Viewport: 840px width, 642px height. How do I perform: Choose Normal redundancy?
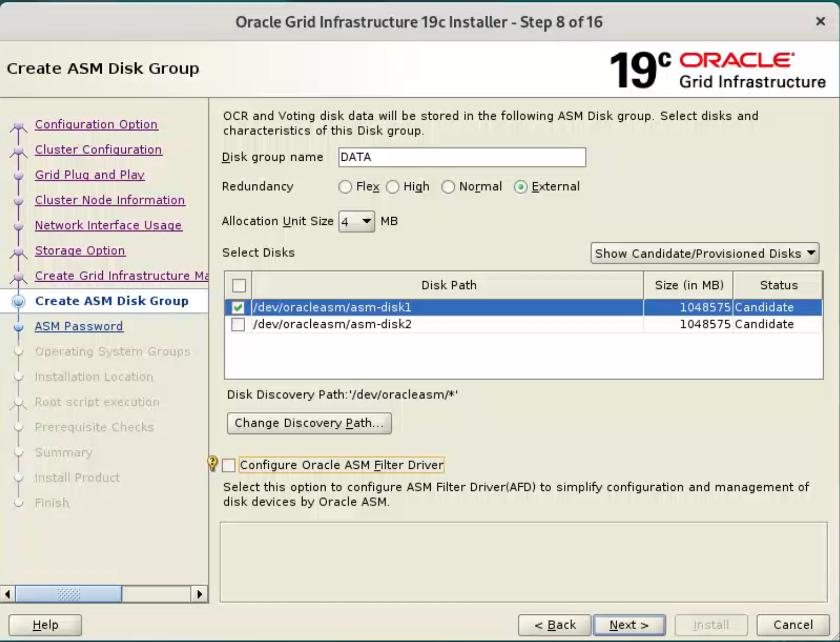point(448,187)
